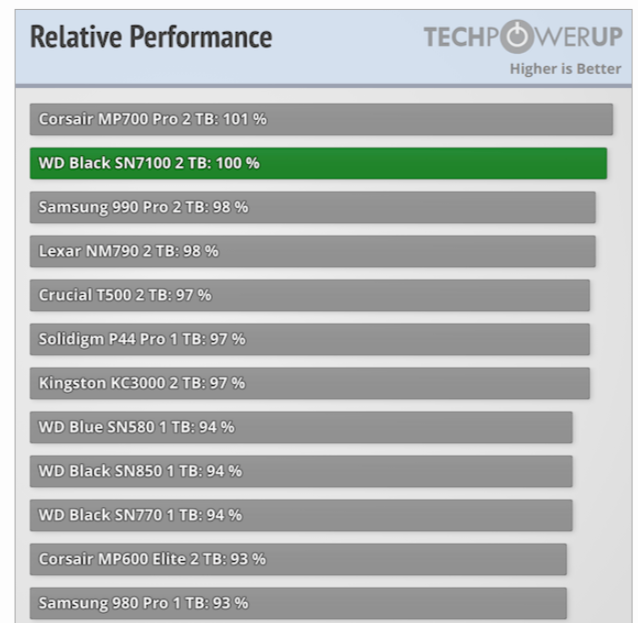Screen dimensions: 638x623
Task: Click the Kingston KC3000 2 TB bar
Action: click(309, 383)
